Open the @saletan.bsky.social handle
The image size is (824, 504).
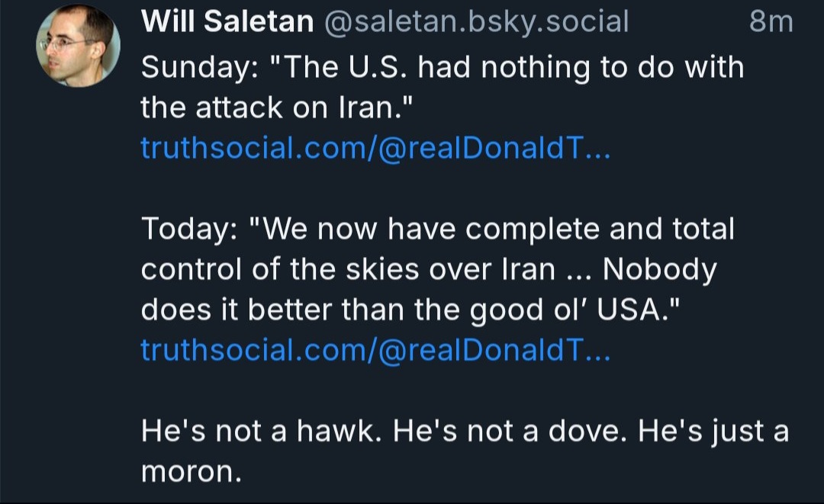[476, 21]
